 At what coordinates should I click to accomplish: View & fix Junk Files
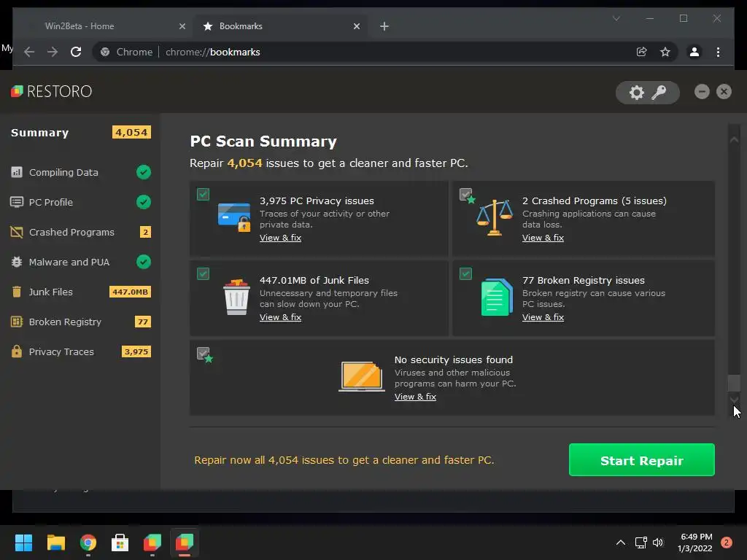click(280, 317)
